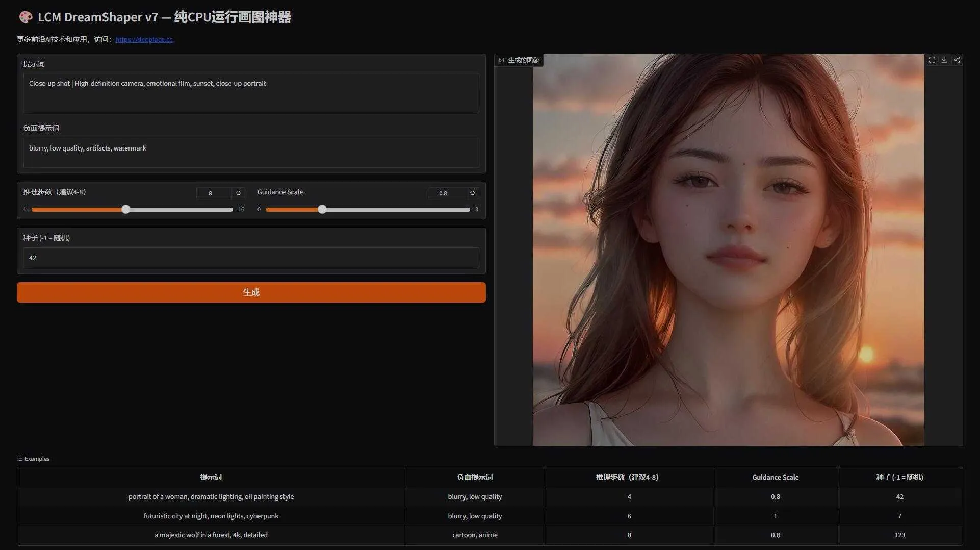Select the cyberpunk futuristic city example row
The width and height of the screenshot is (980, 550).
point(211,516)
